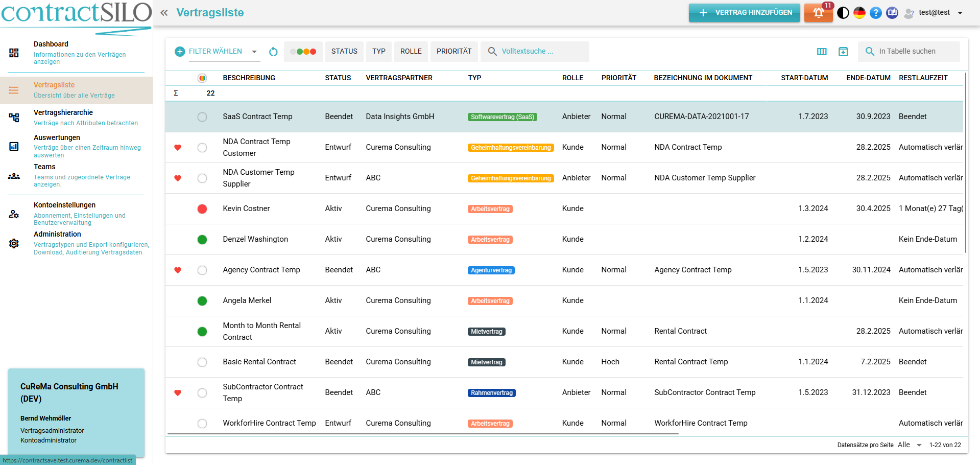Screen dimensions: 980x465
Task: Click the Vertrag hinzufügen button
Action: (x=744, y=13)
